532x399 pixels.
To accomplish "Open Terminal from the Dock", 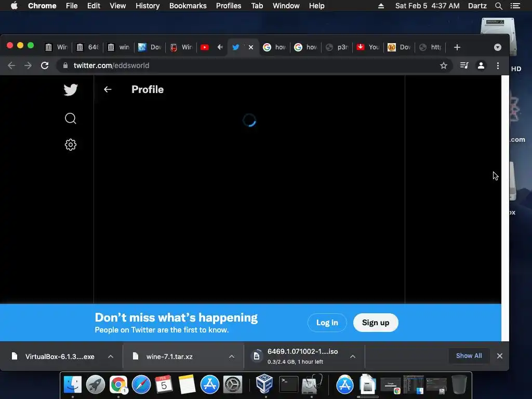I will point(289,384).
